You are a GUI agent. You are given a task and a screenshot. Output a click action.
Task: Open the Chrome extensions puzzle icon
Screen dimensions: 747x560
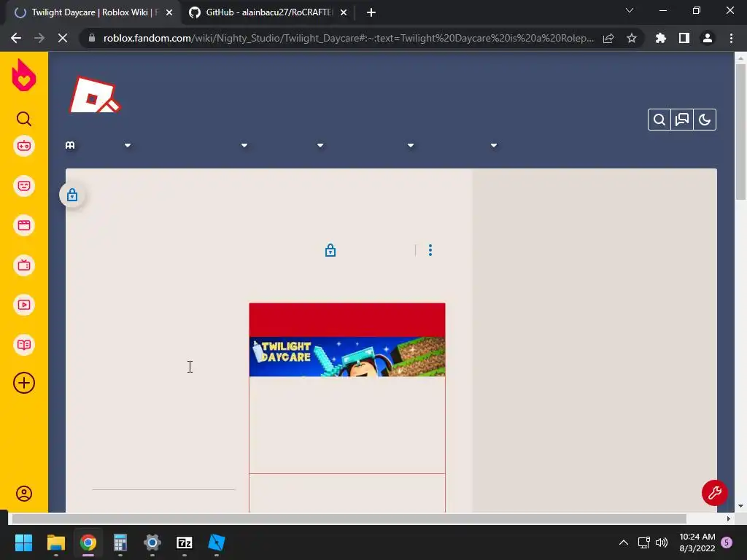(x=661, y=38)
